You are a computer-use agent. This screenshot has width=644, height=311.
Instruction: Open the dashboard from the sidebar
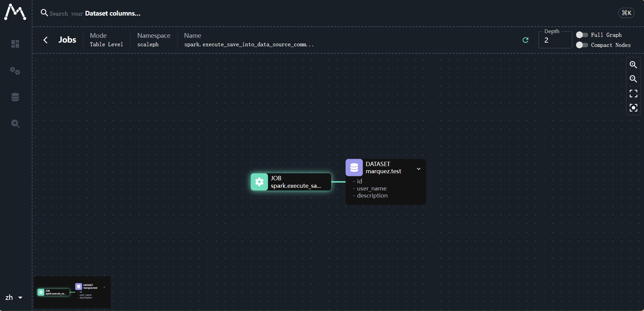coord(15,44)
